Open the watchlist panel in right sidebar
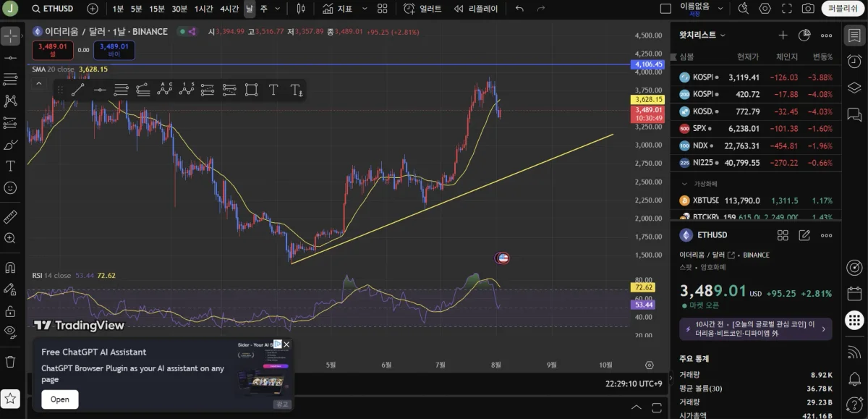Viewport: 868px width, 419px height. 854,35
